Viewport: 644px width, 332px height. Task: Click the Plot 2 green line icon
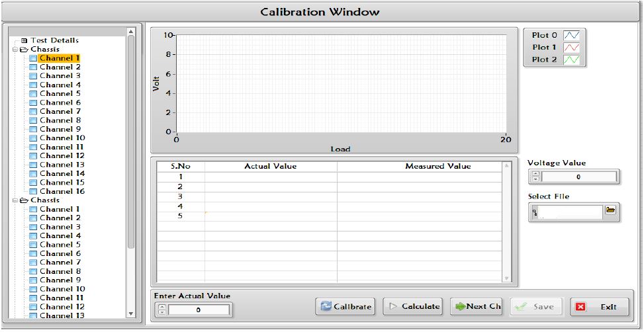click(571, 60)
